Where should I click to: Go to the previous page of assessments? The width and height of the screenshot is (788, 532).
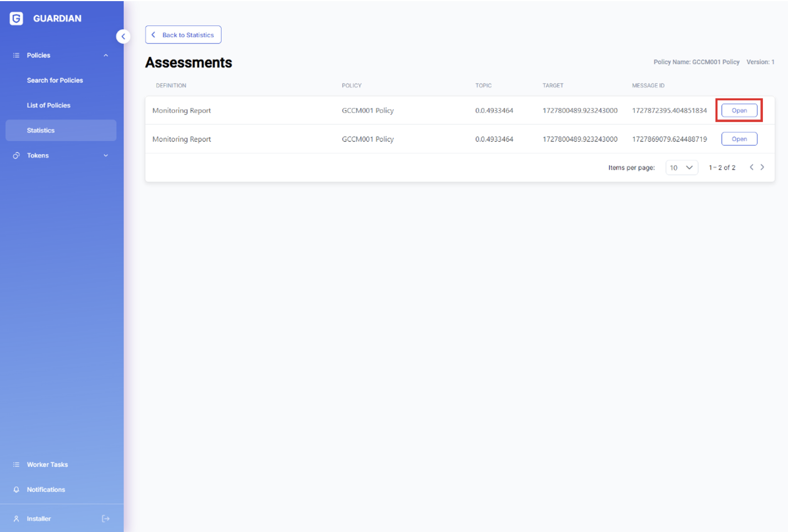pos(751,168)
